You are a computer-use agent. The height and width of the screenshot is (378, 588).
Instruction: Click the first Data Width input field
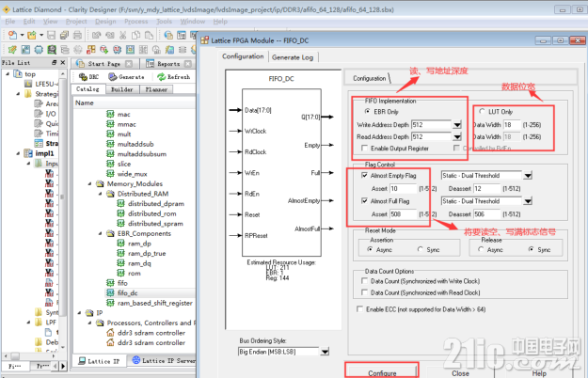coord(512,125)
